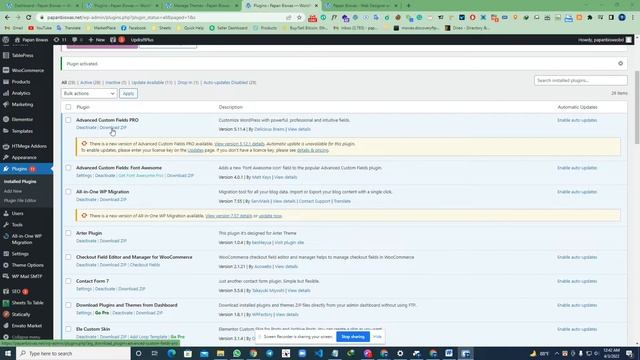Open the Analytics sidebar icon
This screenshot has width=640, height=360.
(6, 93)
